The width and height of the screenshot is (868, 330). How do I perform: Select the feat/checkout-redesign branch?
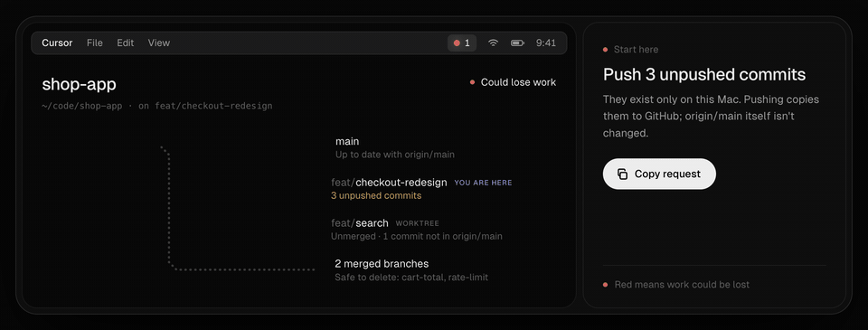point(389,182)
